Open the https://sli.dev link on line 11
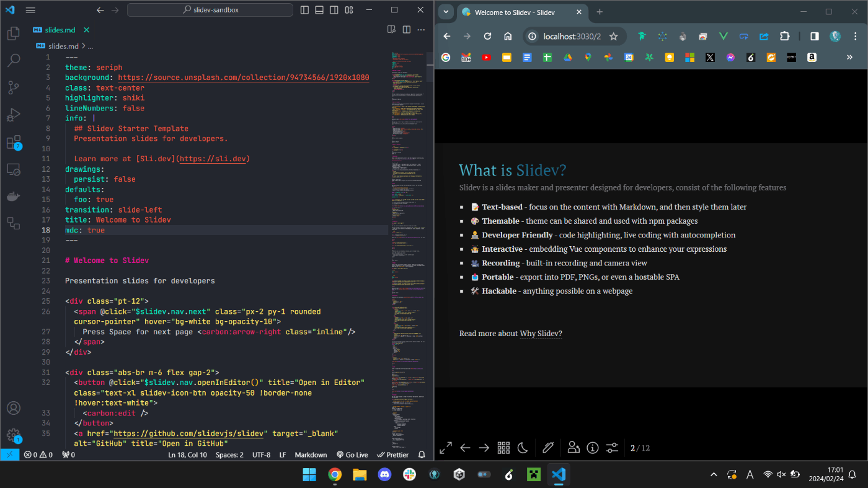Image resolution: width=868 pixels, height=488 pixels. point(213,159)
